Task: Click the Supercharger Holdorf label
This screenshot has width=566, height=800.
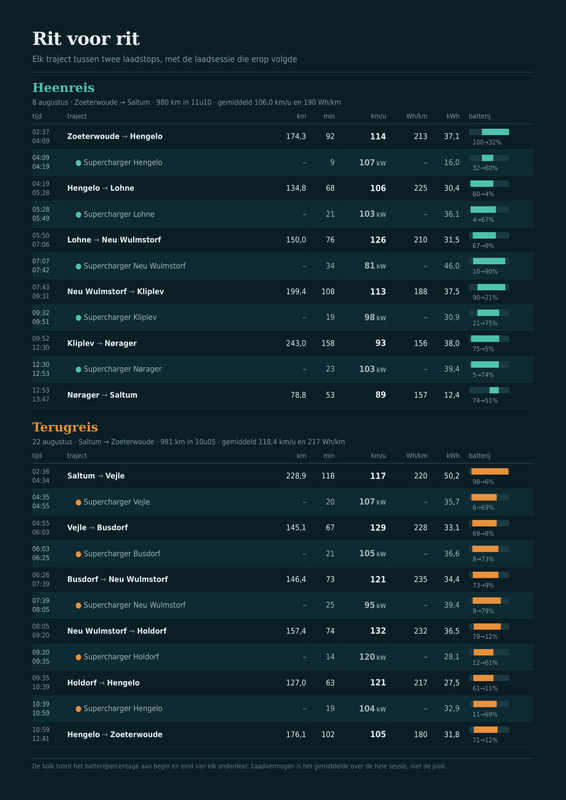Action: point(121,657)
